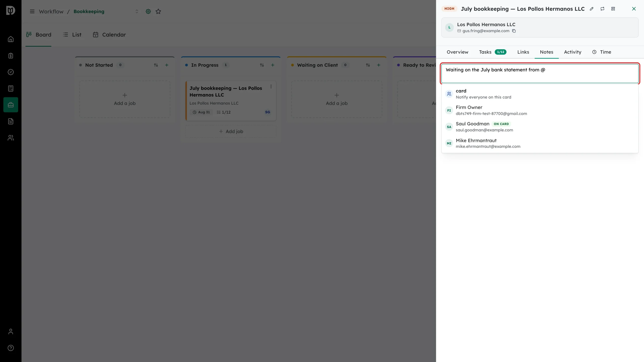Image resolution: width=644 pixels, height=362 pixels.
Task: Click the edit pencil icon beside job title
Action: coord(592,9)
